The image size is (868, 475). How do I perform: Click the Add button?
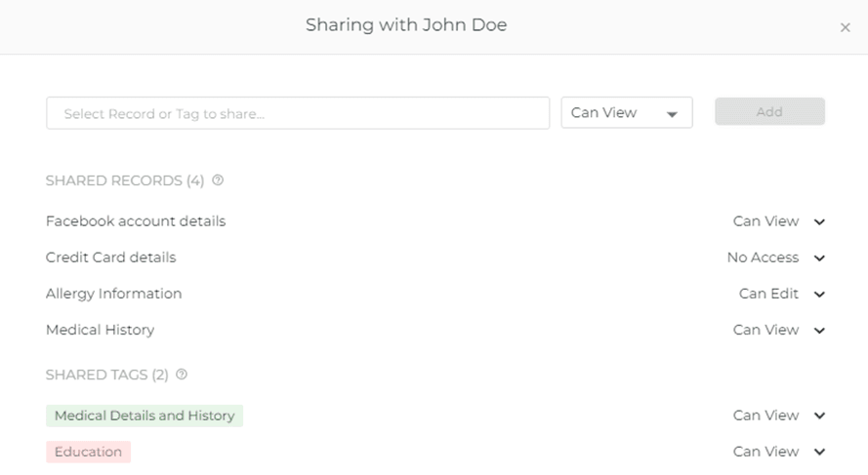769,112
